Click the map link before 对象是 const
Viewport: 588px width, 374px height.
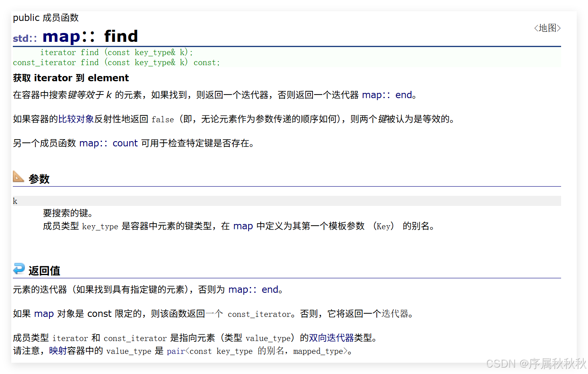coord(44,314)
